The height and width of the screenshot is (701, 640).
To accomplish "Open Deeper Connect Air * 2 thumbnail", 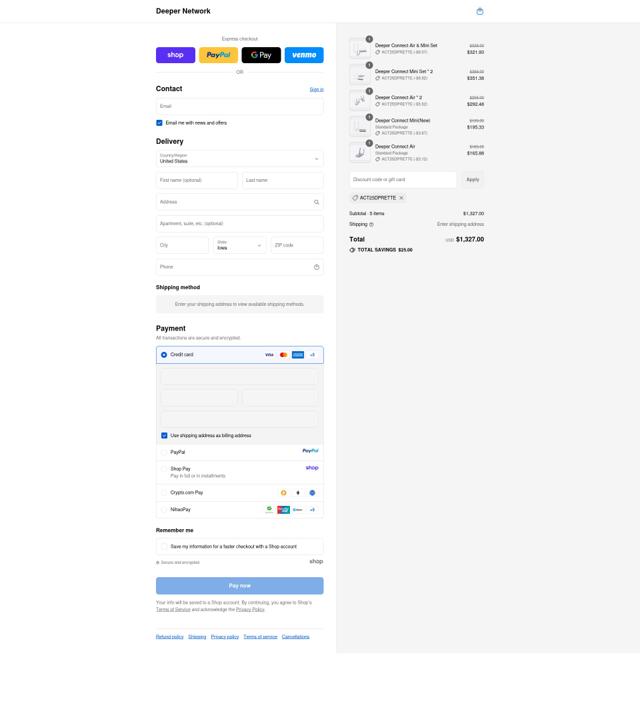I will coord(360,101).
